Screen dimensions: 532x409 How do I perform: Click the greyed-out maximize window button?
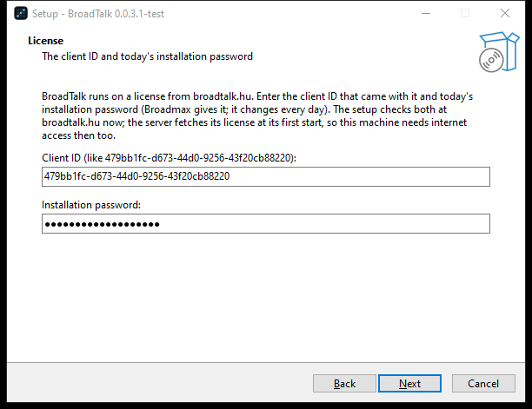[x=465, y=14]
